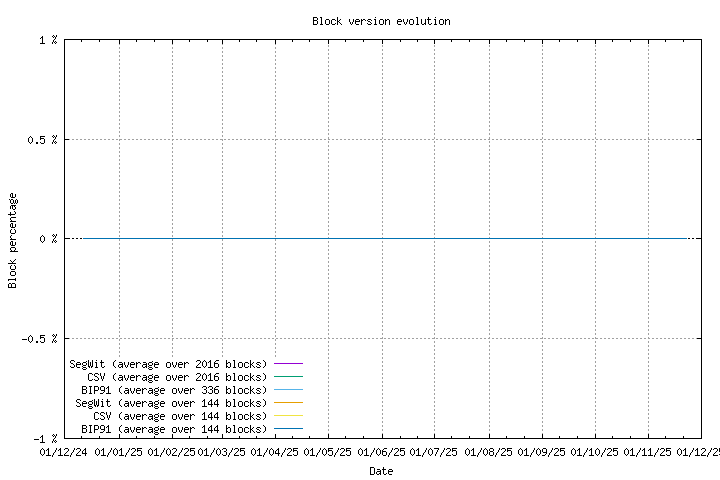The height and width of the screenshot is (480, 720).
Task: Click the '-0.5 %' y-axis tick label
Action: [x=39, y=339]
